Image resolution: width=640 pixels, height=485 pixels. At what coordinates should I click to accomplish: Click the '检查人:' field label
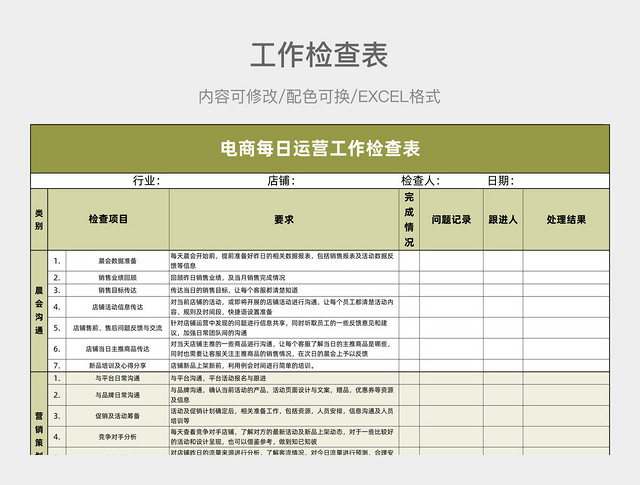pos(420,180)
